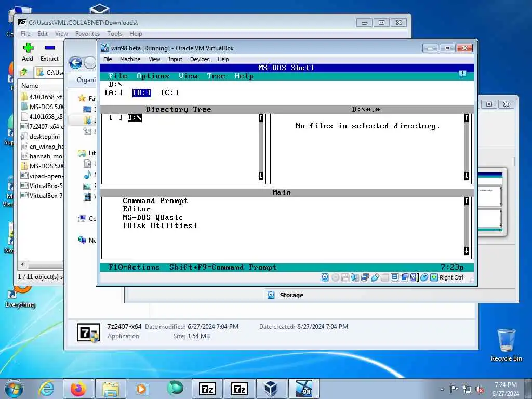Open the VirtualBox Machine menu
The image size is (532, 399).
130,59
